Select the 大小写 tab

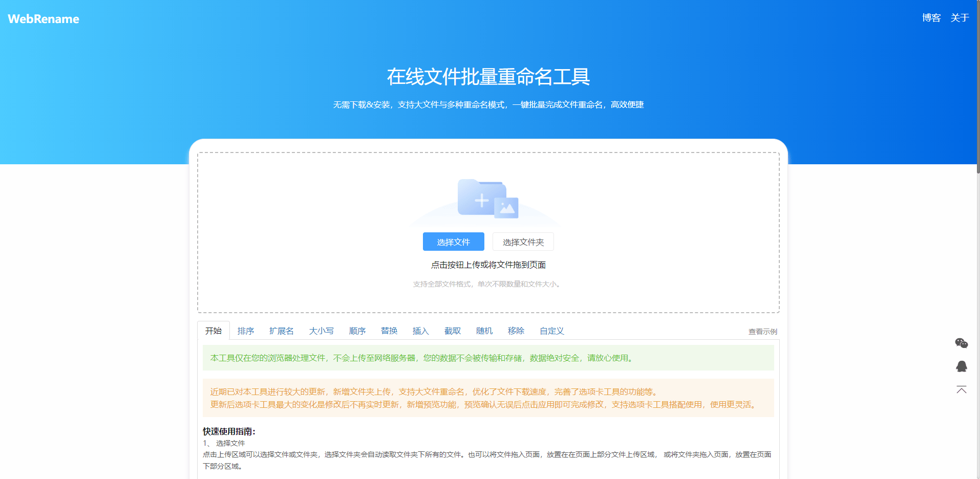click(321, 331)
